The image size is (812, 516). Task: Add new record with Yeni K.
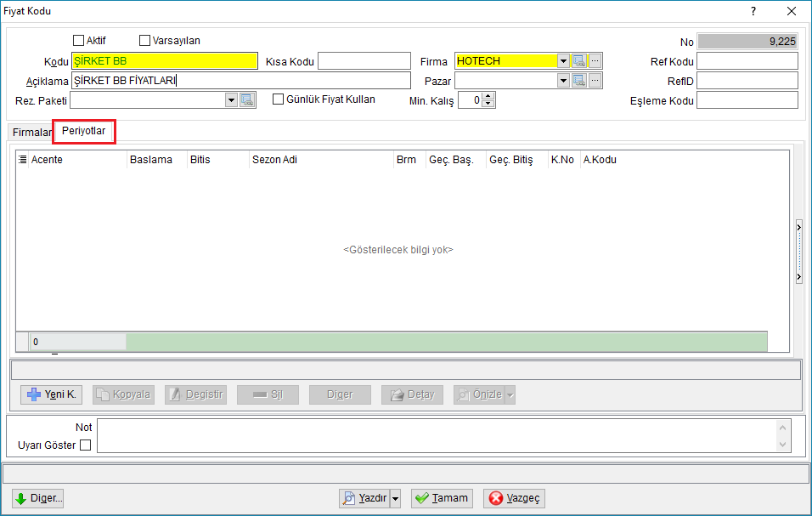[x=51, y=394]
